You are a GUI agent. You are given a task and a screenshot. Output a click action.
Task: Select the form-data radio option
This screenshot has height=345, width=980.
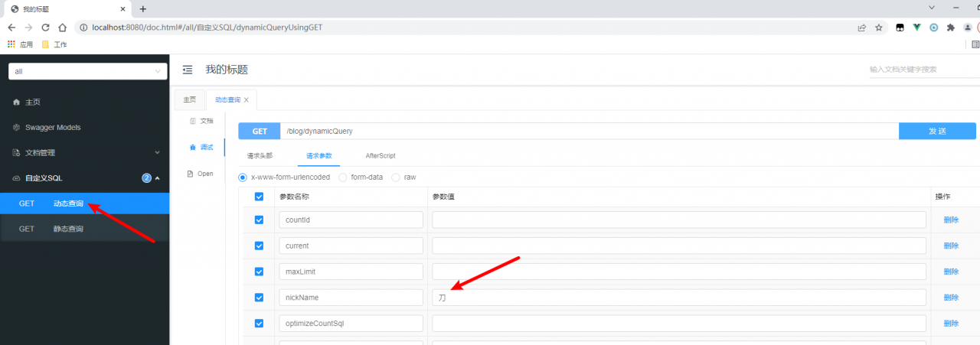[343, 177]
